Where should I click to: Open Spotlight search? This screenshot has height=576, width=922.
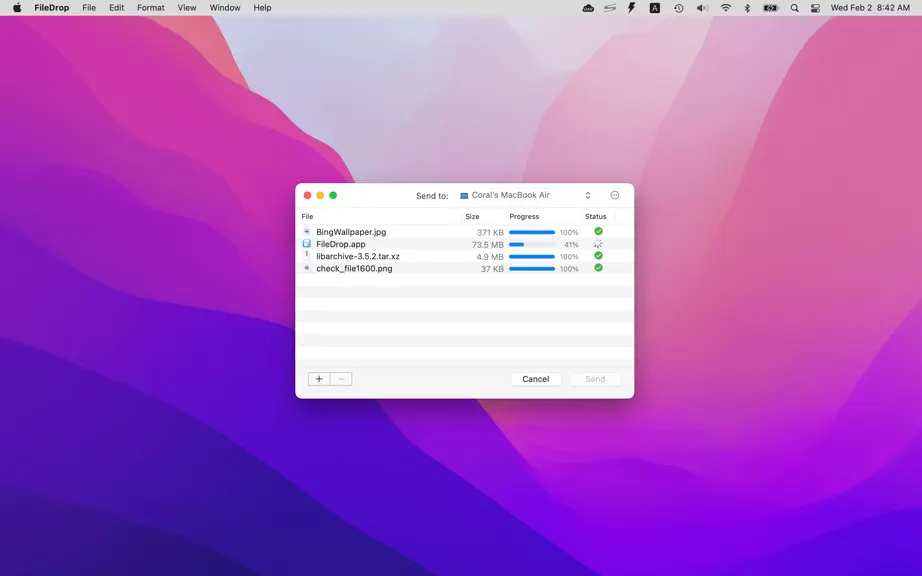794,8
